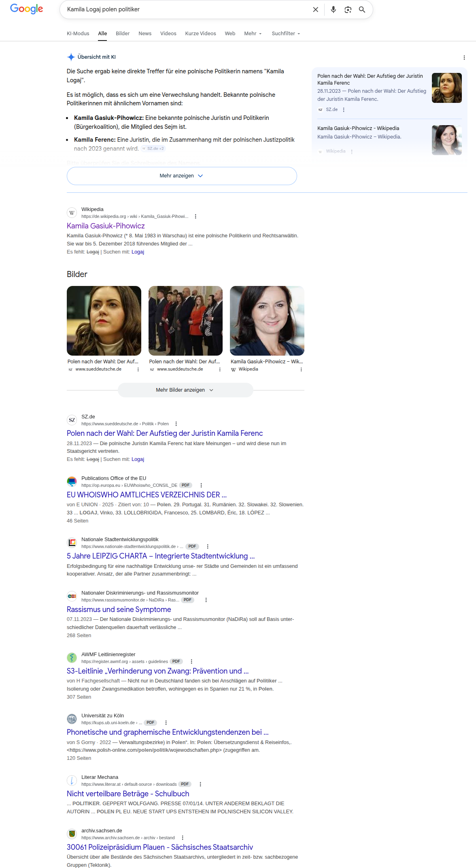Expand AI overview with Mehr anzeigen
The width and height of the screenshot is (476, 868).
[182, 176]
